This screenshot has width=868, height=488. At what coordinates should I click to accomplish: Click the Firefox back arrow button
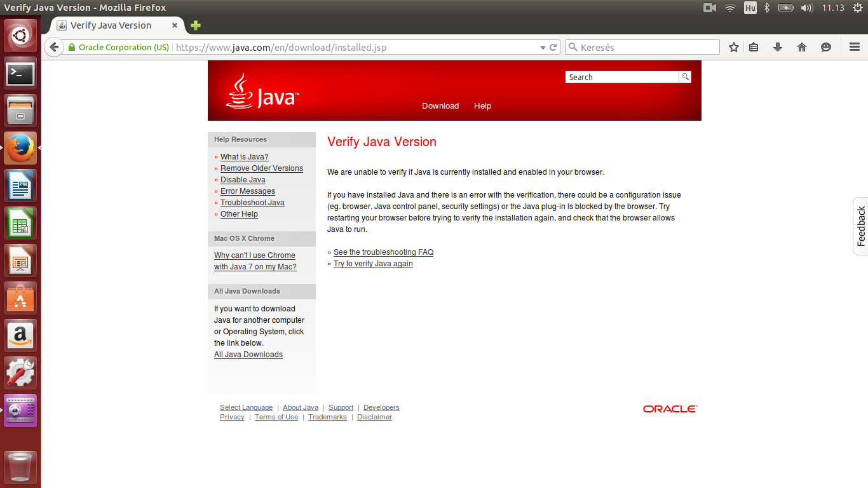[54, 47]
